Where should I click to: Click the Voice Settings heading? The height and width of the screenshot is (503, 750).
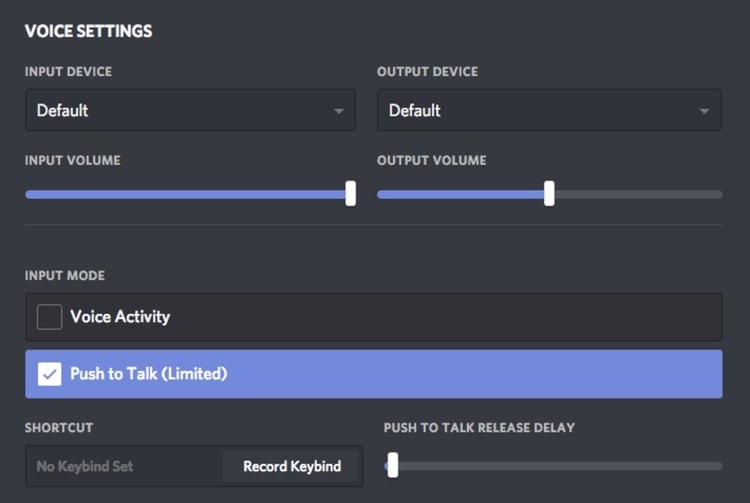[x=88, y=31]
